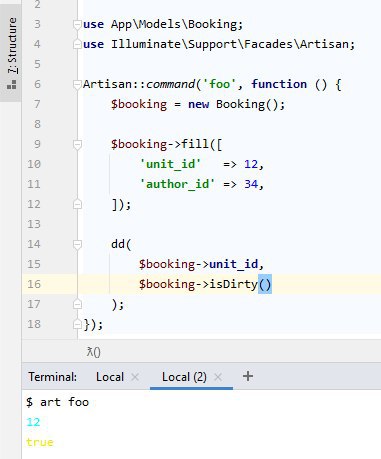This screenshot has height=459, width=381.
Task: Click 'Illuminate\Support\Facades\Artisan' import text
Action: coord(229,44)
